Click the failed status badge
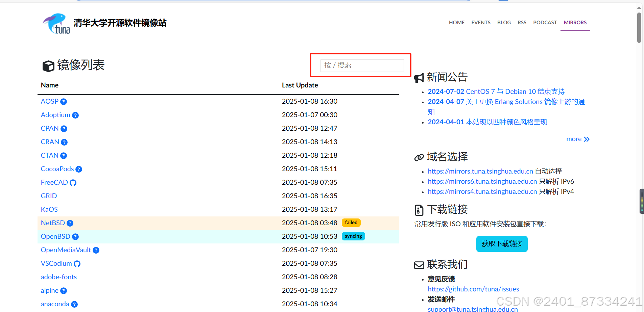The height and width of the screenshot is (312, 644). click(351, 223)
